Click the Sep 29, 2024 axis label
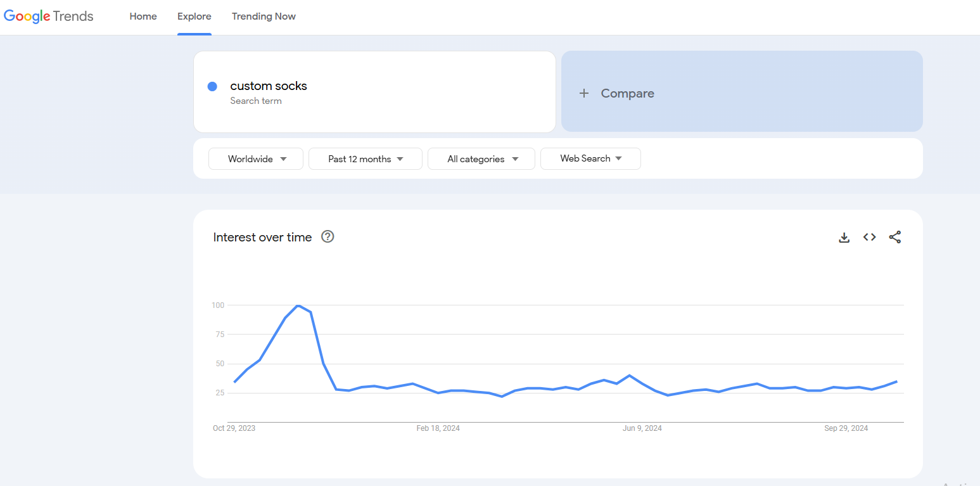Viewport: 980px width, 486px height. tap(846, 428)
